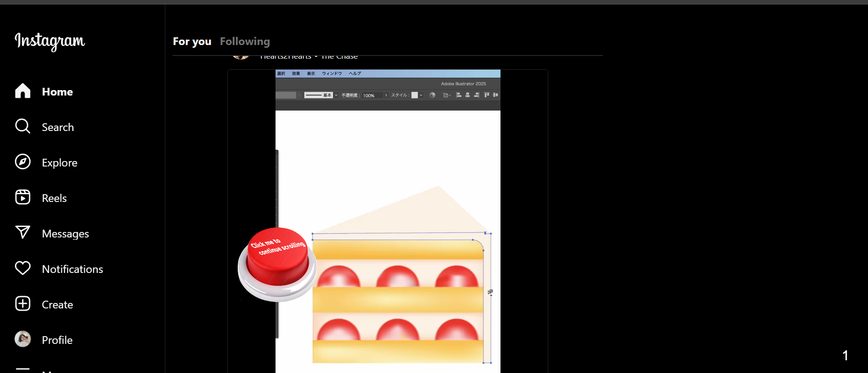
Task: Open Explore using the compass icon
Action: 22,162
